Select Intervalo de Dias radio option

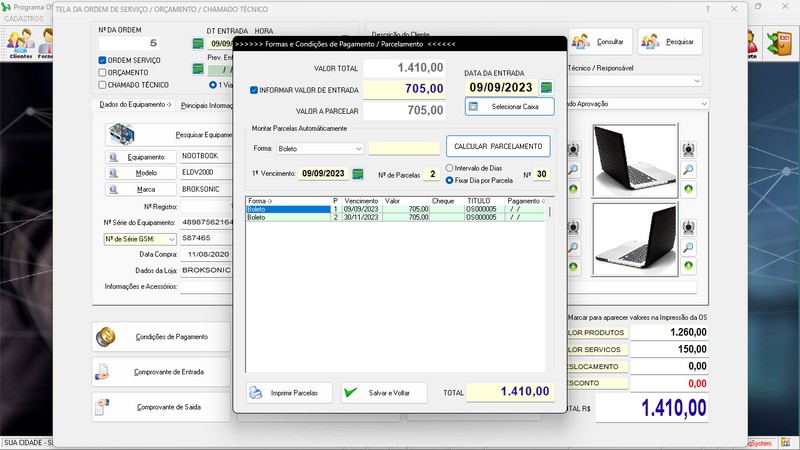450,168
